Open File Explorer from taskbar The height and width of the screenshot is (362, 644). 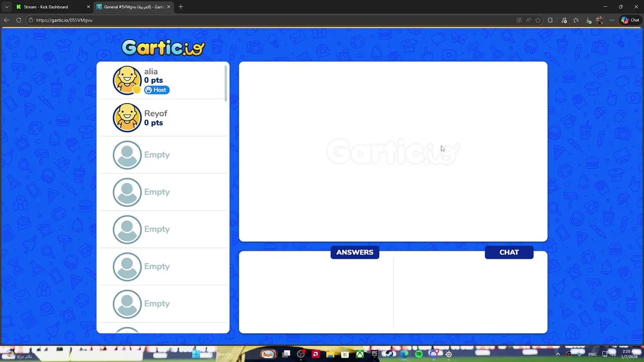pos(331,354)
